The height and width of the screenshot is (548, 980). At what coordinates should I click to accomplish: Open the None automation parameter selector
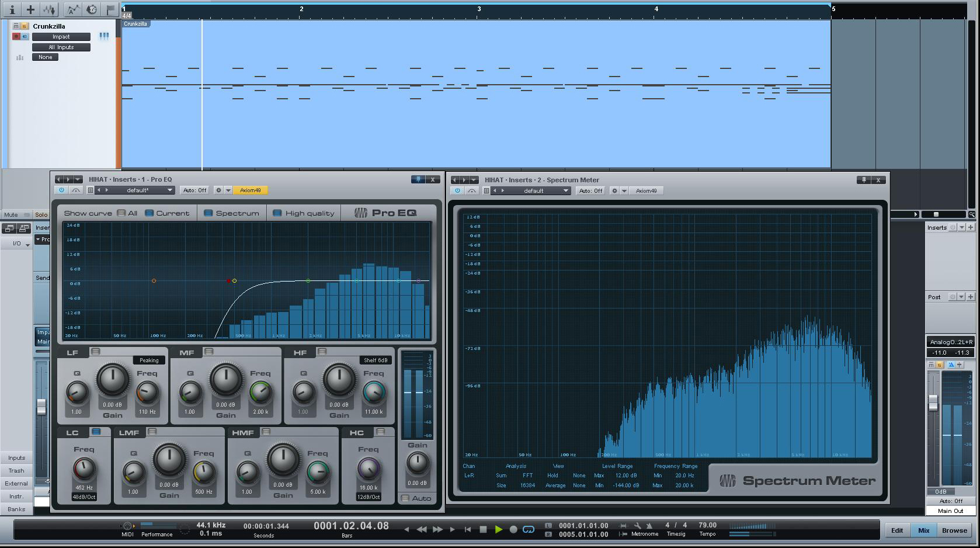coord(45,57)
